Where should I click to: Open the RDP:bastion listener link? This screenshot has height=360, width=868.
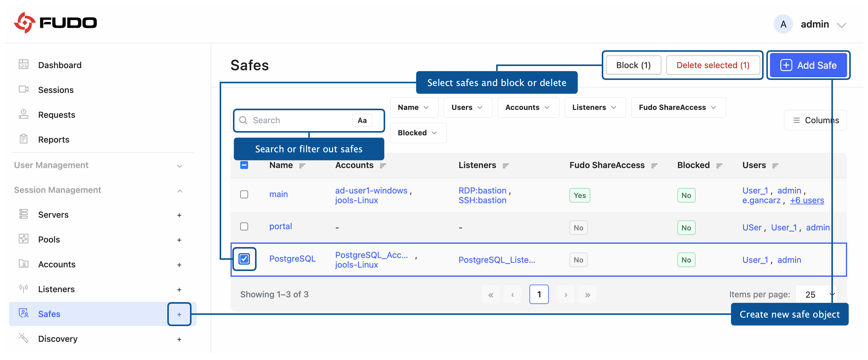(x=482, y=191)
